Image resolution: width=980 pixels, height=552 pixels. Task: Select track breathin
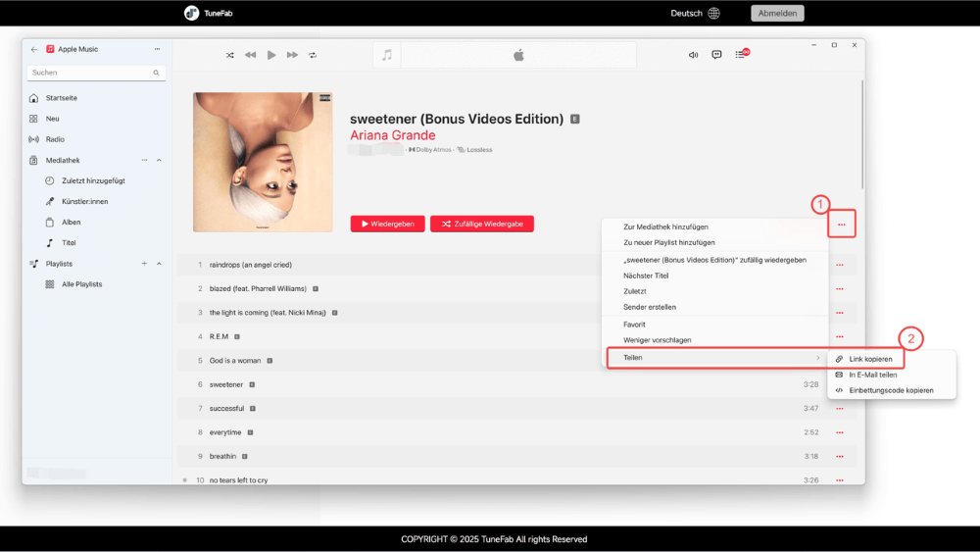[222, 456]
